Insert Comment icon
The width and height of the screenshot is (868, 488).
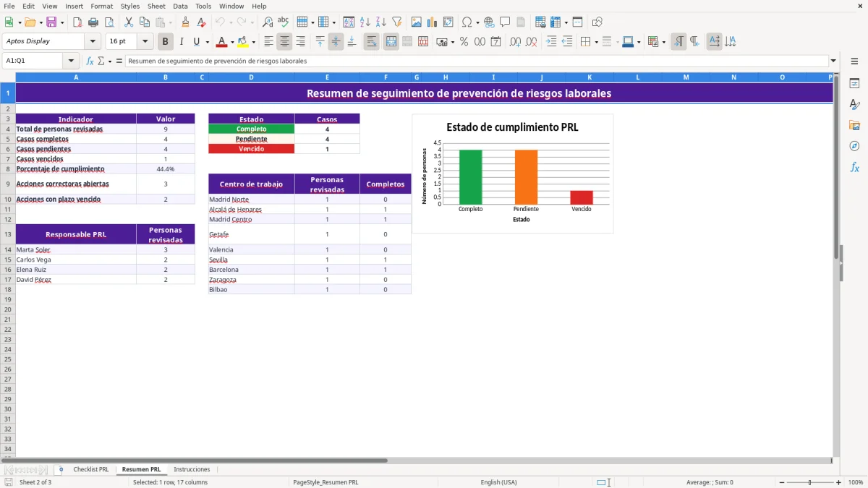[505, 22]
